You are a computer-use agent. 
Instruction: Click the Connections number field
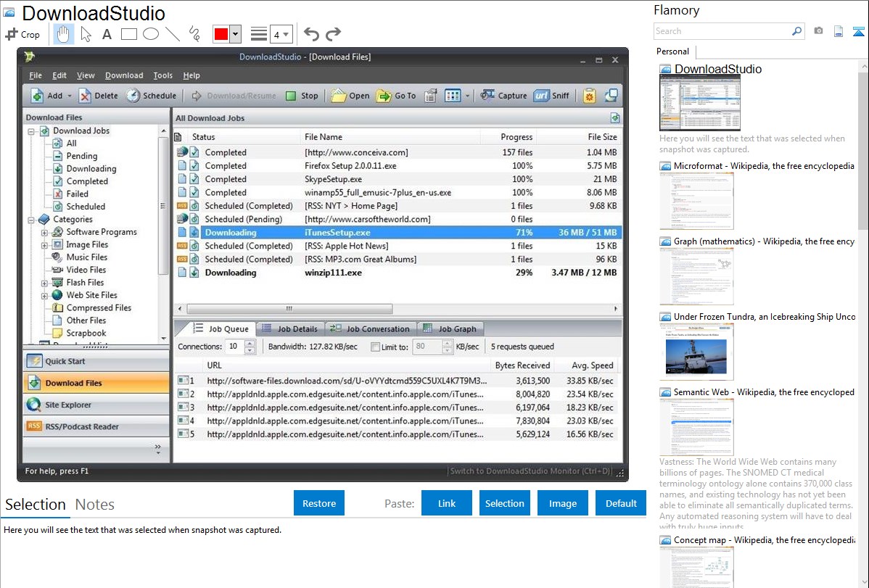(234, 347)
